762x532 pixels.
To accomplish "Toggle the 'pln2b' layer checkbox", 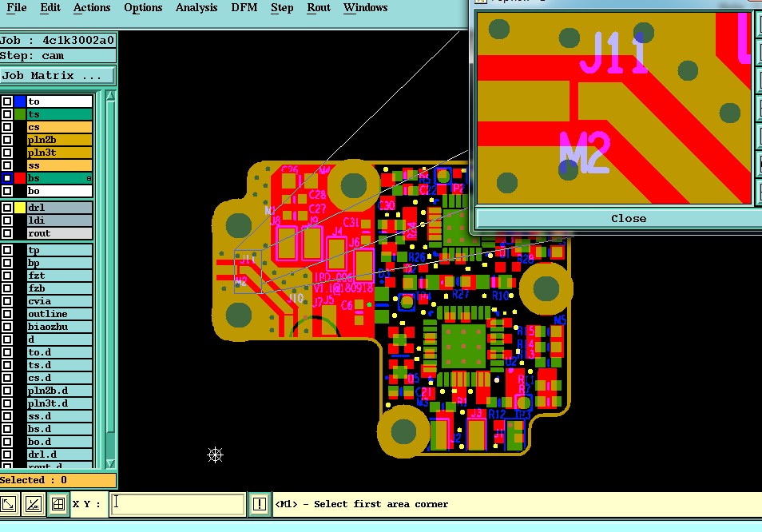I will point(7,140).
